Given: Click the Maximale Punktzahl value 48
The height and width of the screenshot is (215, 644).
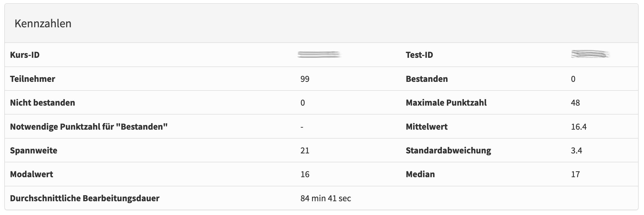Looking at the screenshot, I should (x=575, y=103).
